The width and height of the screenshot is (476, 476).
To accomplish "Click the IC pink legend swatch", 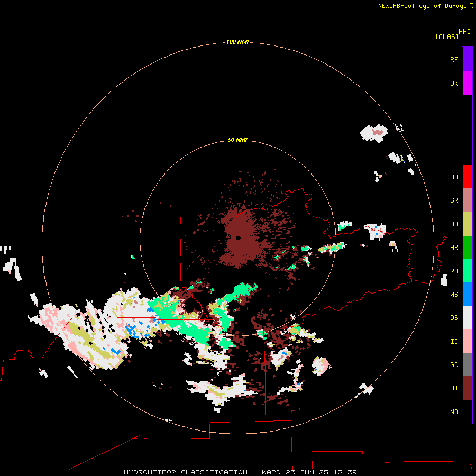I will click(x=467, y=341).
